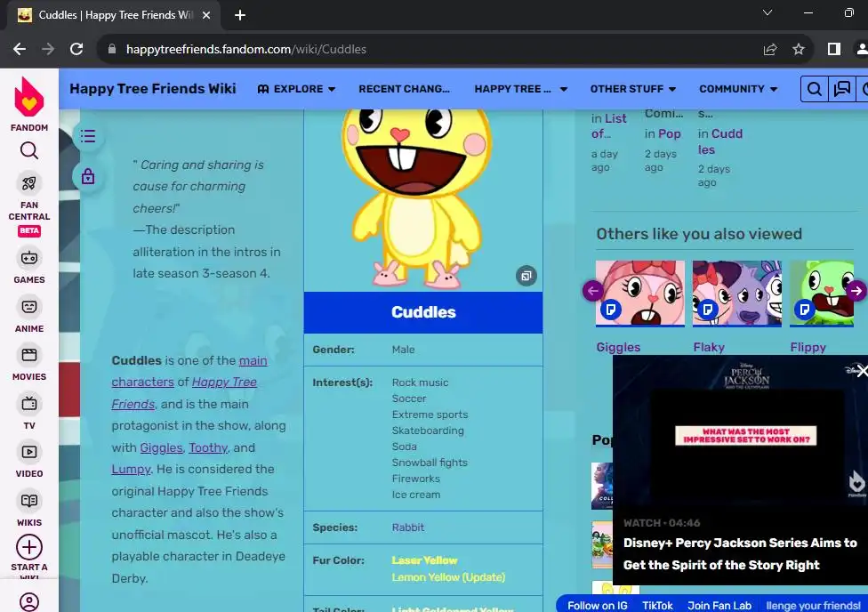Screen dimensions: 868x612
Task: Go to Happy Tree Friends Wiki home
Action: pos(153,89)
